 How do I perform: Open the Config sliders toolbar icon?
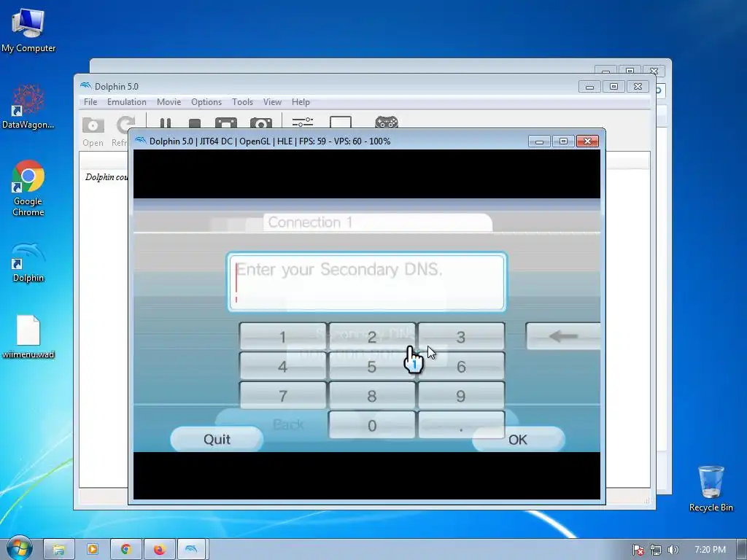coord(303,122)
